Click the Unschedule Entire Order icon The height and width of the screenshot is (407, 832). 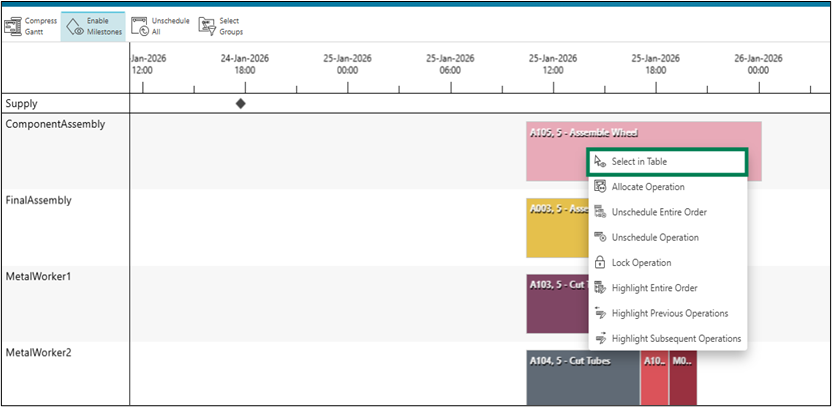(x=600, y=212)
